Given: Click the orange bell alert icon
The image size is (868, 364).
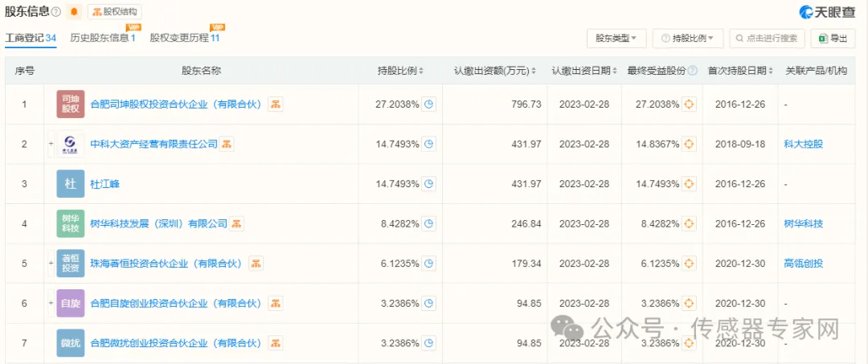Looking at the screenshot, I should (75, 11).
